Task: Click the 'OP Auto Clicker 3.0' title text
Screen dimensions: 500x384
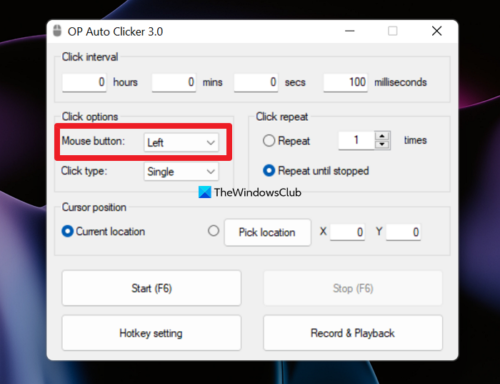Action: (115, 32)
